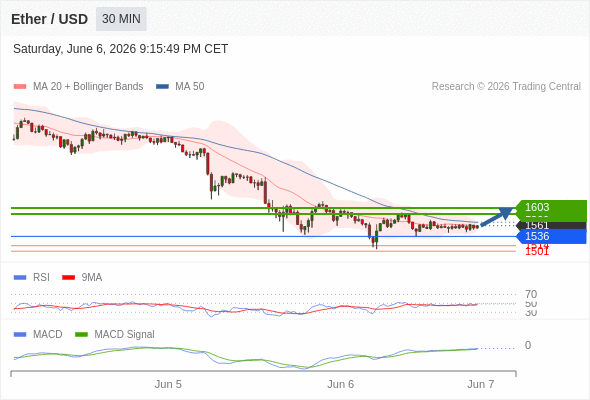
Task: Click the MACD zero level label
Action: point(528,345)
